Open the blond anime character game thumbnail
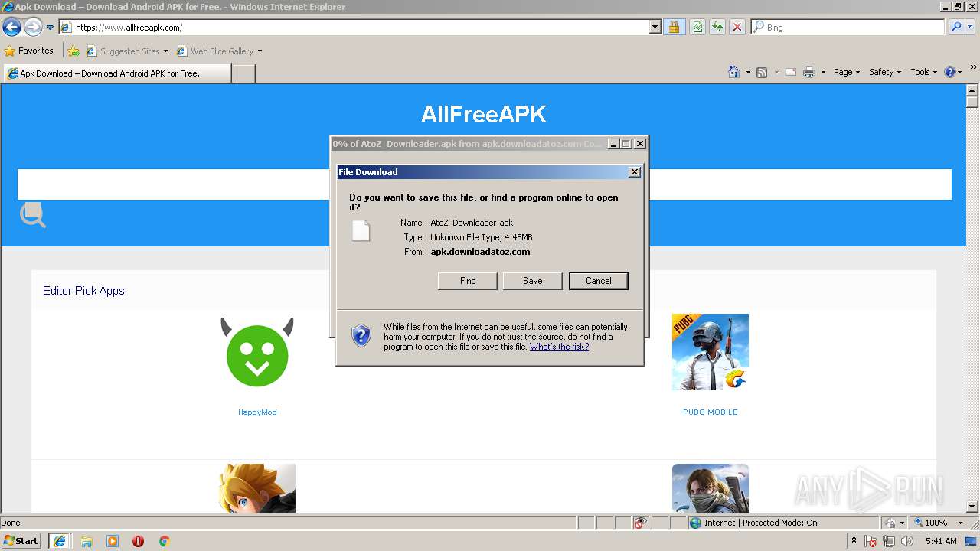This screenshot has width=980, height=551. coord(257,488)
